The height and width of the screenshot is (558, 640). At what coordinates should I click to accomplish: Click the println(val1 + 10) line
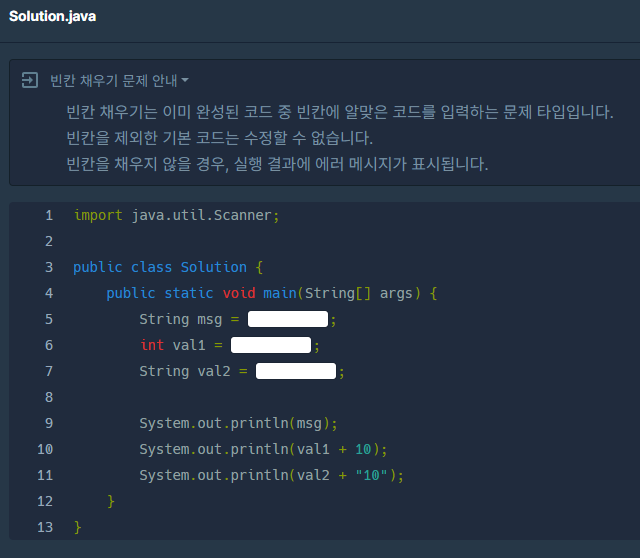point(263,449)
